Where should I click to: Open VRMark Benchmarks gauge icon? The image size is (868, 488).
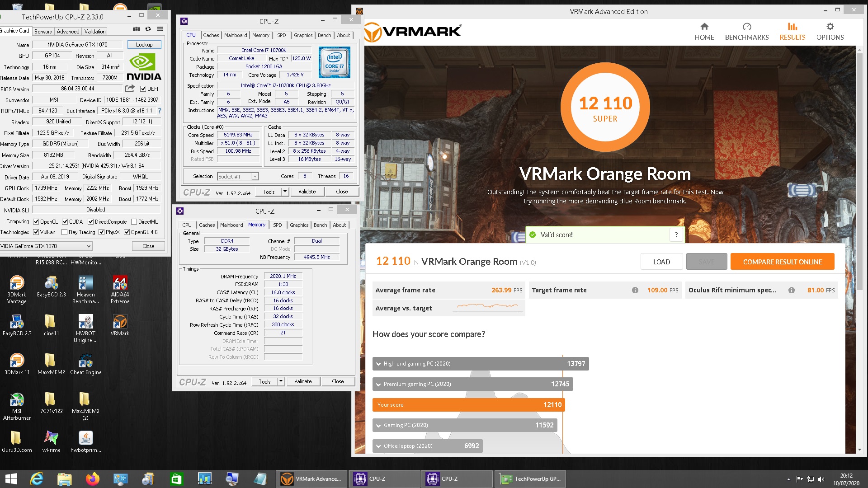pyautogui.click(x=747, y=27)
